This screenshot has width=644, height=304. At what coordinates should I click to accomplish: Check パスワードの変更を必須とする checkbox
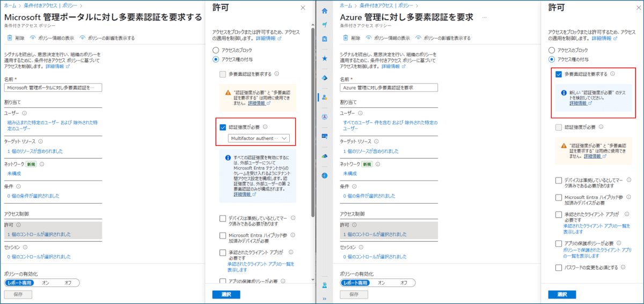(559, 267)
